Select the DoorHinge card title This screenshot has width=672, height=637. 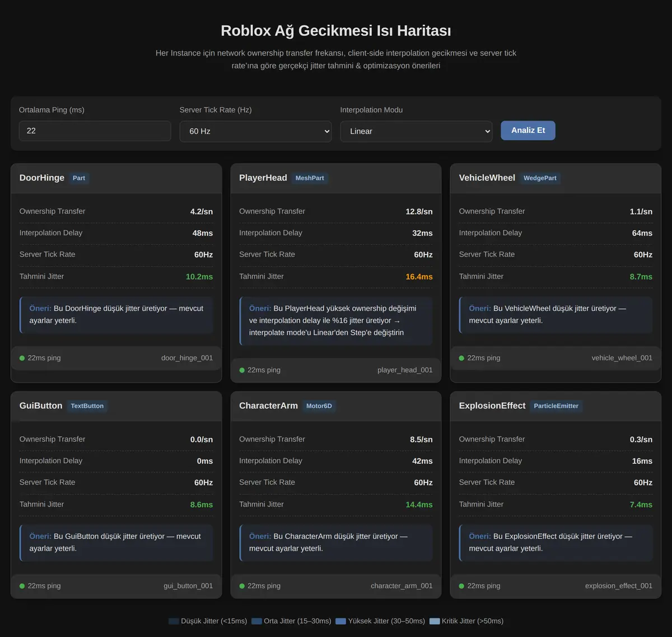(x=42, y=178)
